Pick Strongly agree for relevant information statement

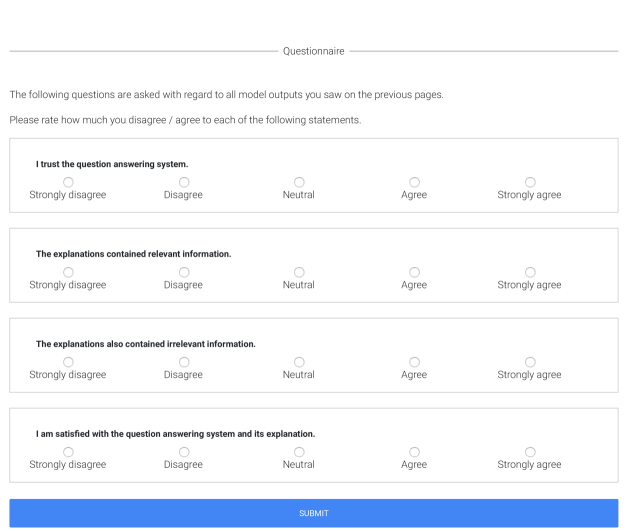click(529, 271)
